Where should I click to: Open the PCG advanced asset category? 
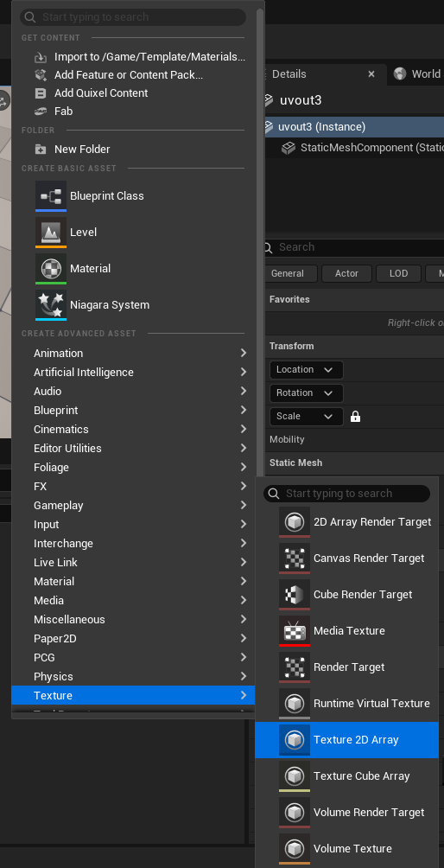[133, 658]
